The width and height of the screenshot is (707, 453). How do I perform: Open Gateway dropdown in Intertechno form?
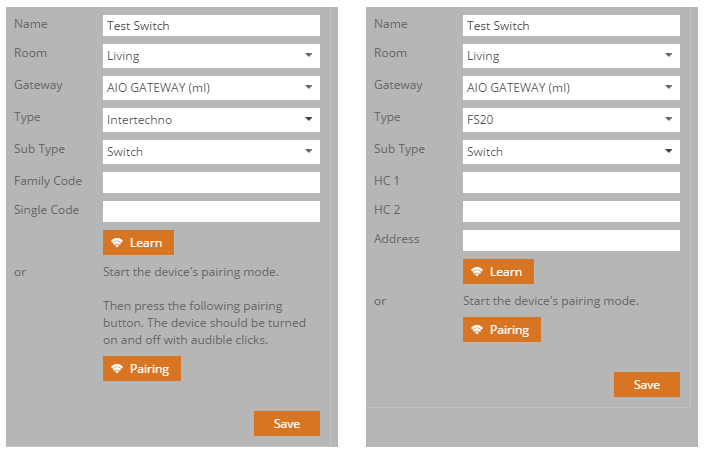click(211, 88)
